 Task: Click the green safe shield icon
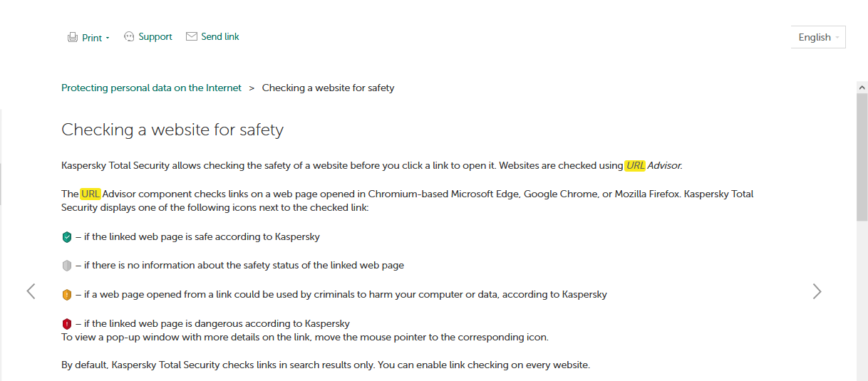67,237
